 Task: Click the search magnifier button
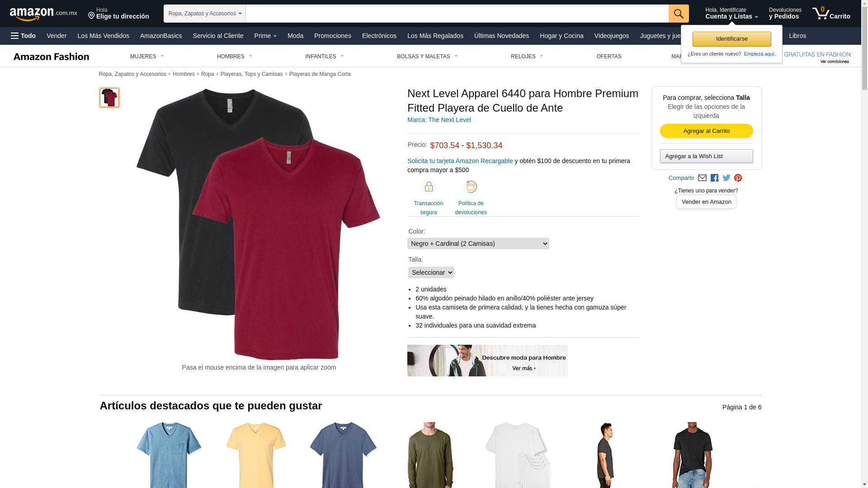(x=679, y=14)
